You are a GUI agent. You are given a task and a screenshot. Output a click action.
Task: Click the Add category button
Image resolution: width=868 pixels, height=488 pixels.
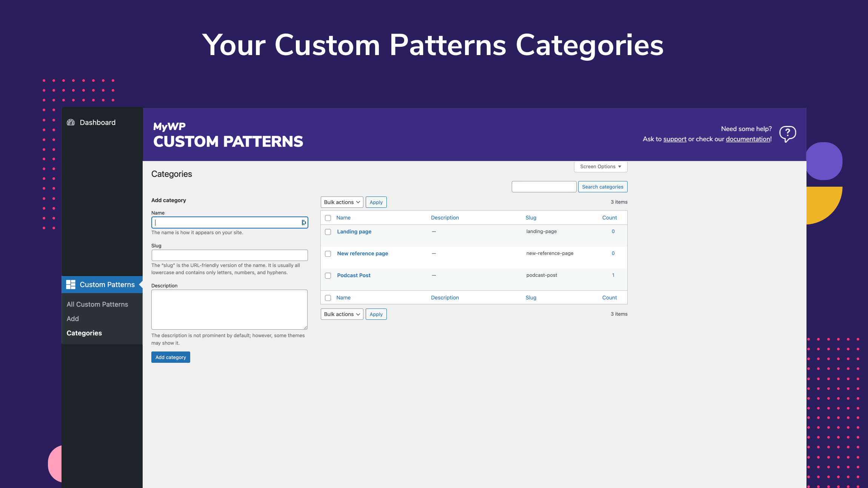pos(171,357)
